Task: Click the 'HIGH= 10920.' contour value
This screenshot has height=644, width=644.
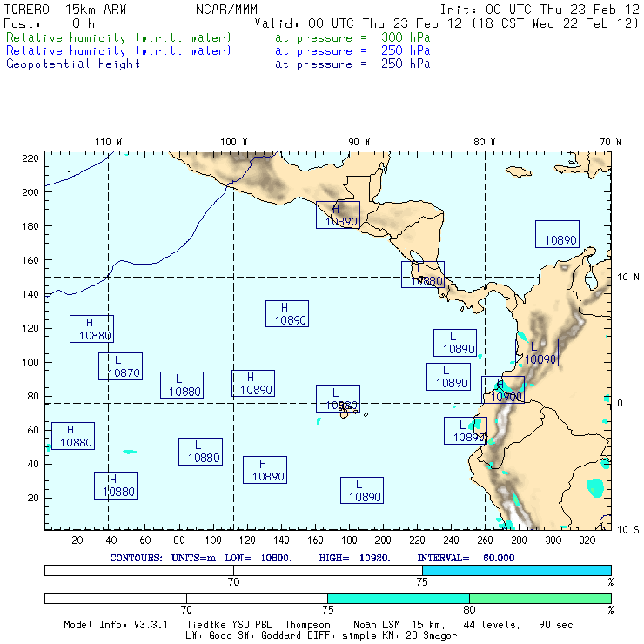Action: [x=354, y=558]
